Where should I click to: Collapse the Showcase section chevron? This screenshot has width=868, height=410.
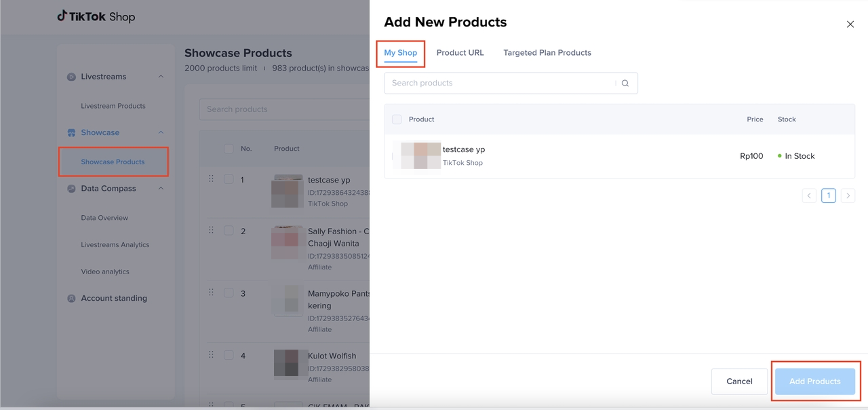[161, 132]
